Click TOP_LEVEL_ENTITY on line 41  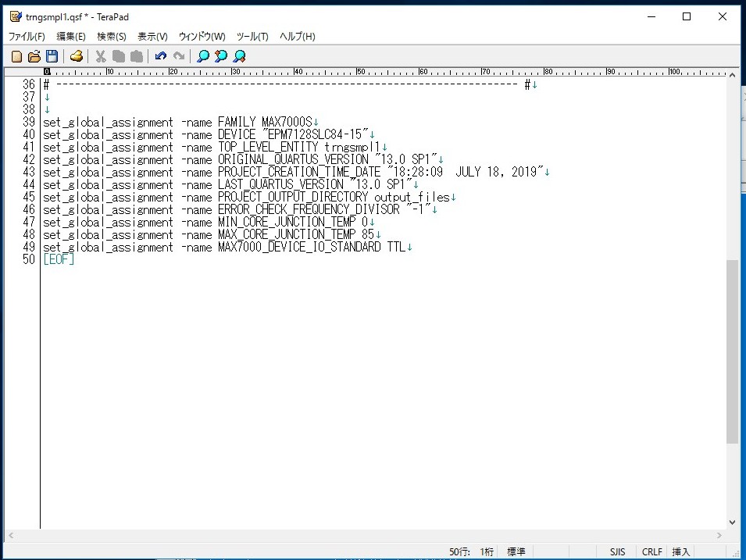pyautogui.click(x=268, y=147)
